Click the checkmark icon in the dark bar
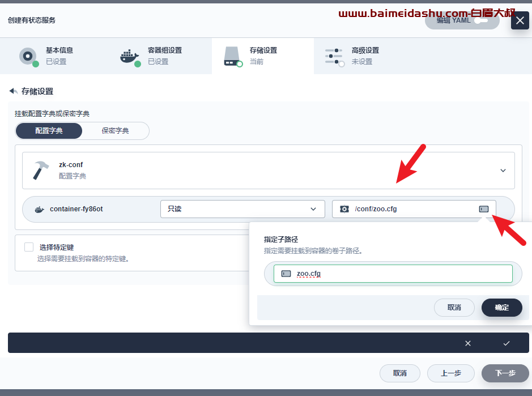Screen dimensions: 532x396 click(507, 343)
